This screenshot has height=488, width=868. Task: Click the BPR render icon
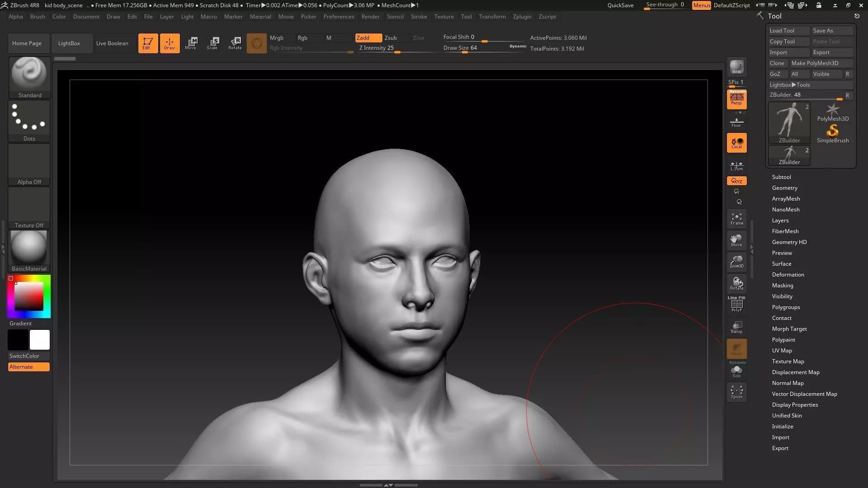[x=736, y=67]
